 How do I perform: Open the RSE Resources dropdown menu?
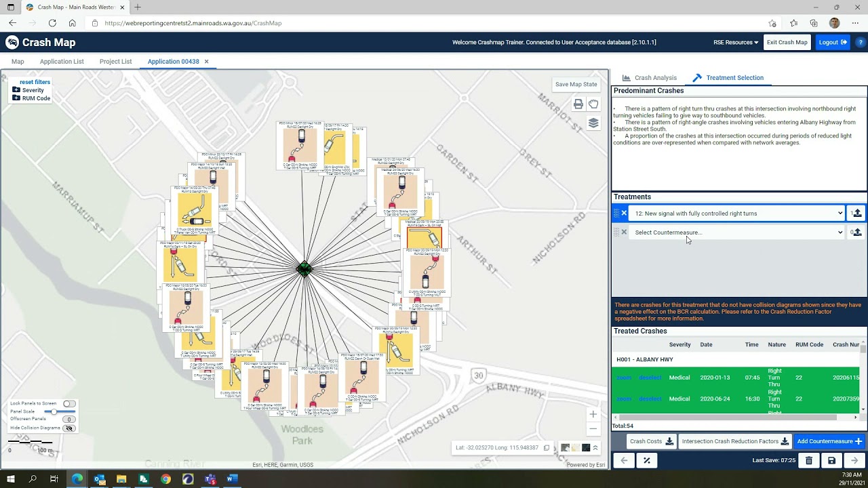tap(736, 42)
